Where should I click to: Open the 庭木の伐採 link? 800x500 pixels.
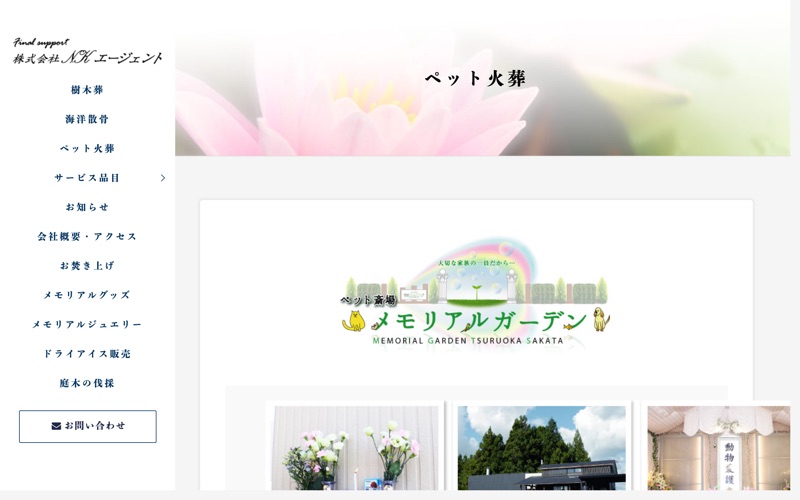click(x=87, y=383)
